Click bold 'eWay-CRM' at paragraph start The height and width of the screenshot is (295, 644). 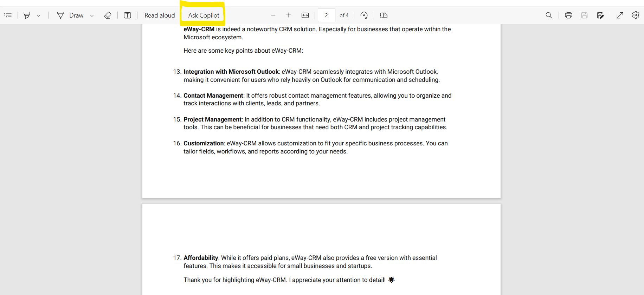199,29
